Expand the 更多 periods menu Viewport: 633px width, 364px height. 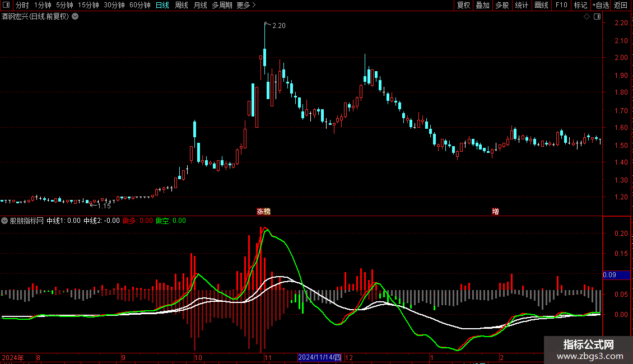[246, 5]
